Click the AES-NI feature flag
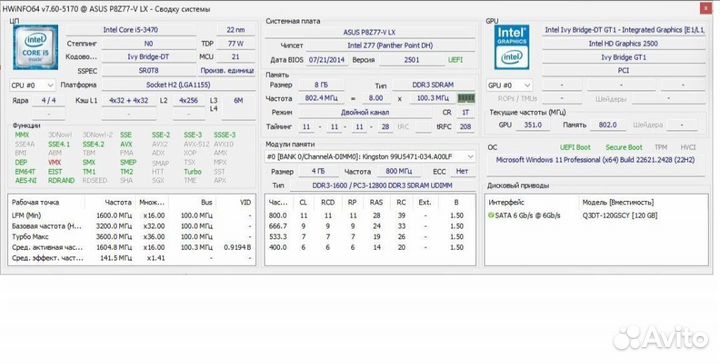This screenshot has height=363, width=720. 26,181
